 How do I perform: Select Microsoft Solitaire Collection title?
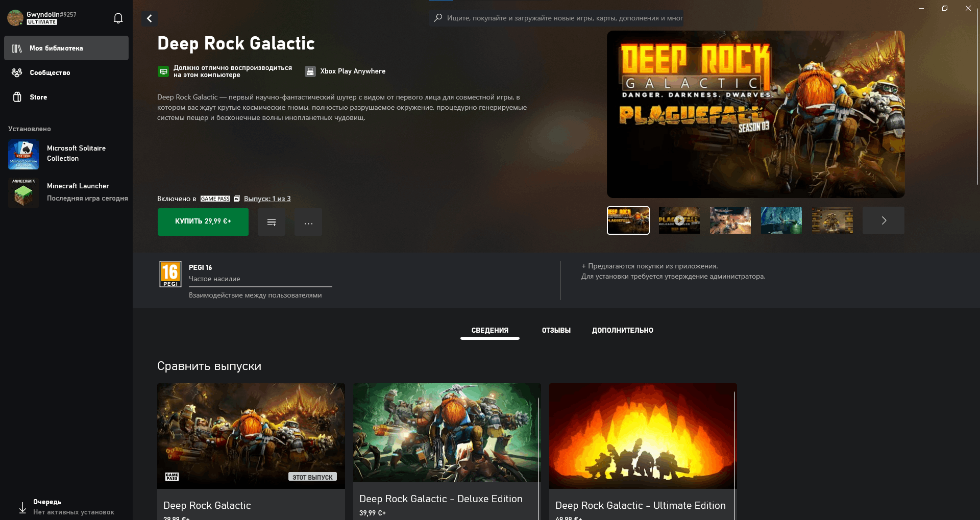click(77, 154)
